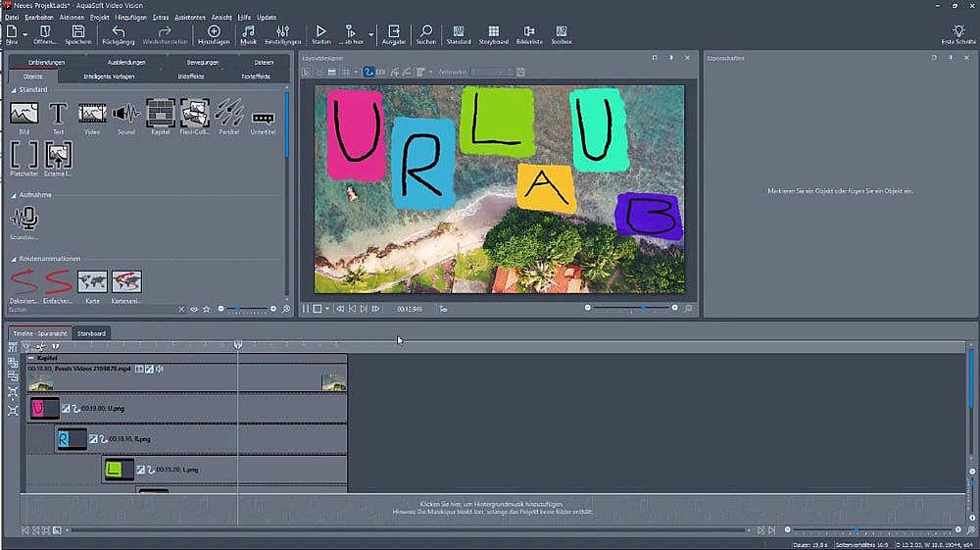Open the Assistenten menu
The height and width of the screenshot is (550, 980).
coord(188,17)
